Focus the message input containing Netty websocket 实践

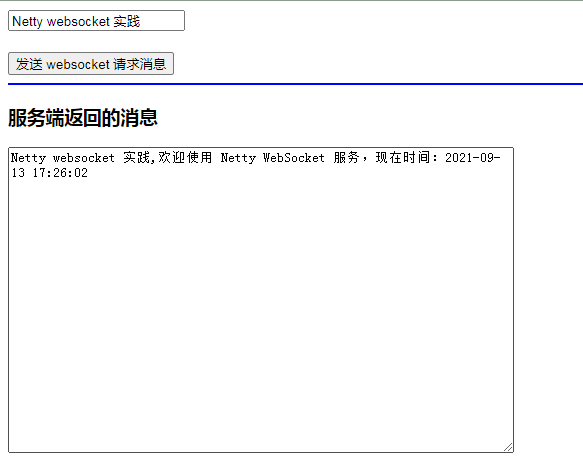pos(96,21)
